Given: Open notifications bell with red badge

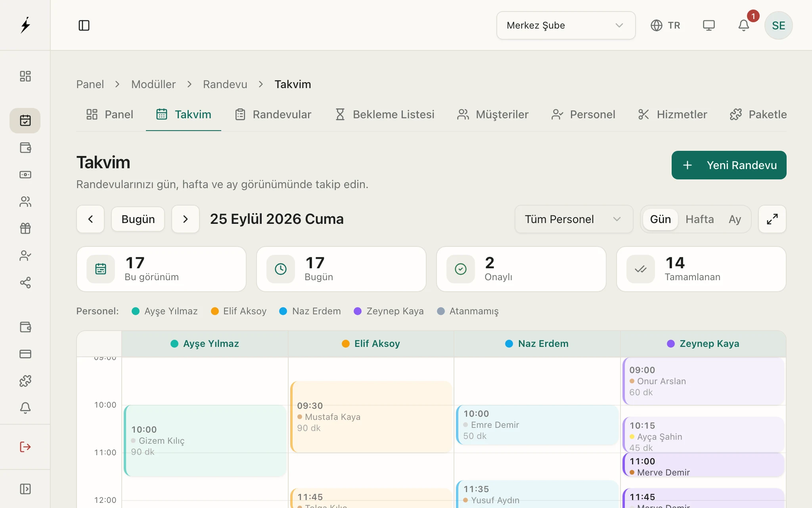Looking at the screenshot, I should tap(744, 25).
